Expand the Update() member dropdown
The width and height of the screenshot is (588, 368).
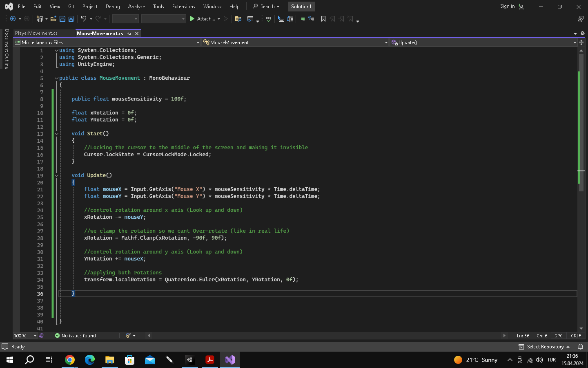[x=575, y=43]
